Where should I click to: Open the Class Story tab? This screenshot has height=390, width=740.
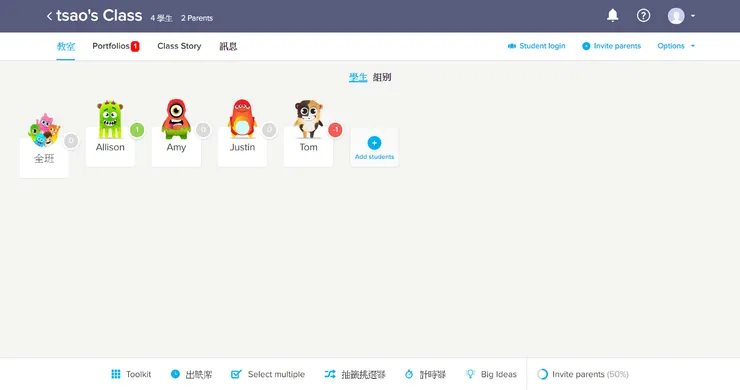pos(179,46)
